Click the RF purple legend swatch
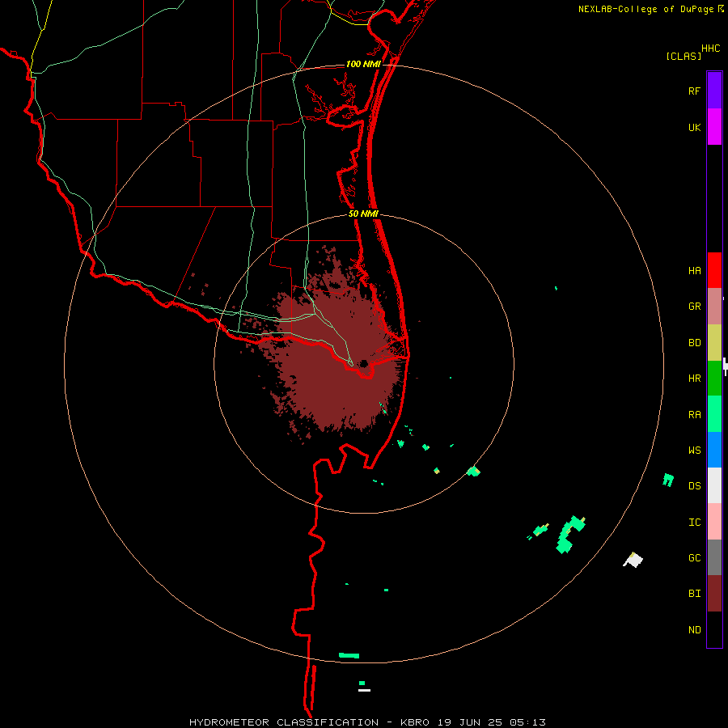 (x=714, y=91)
